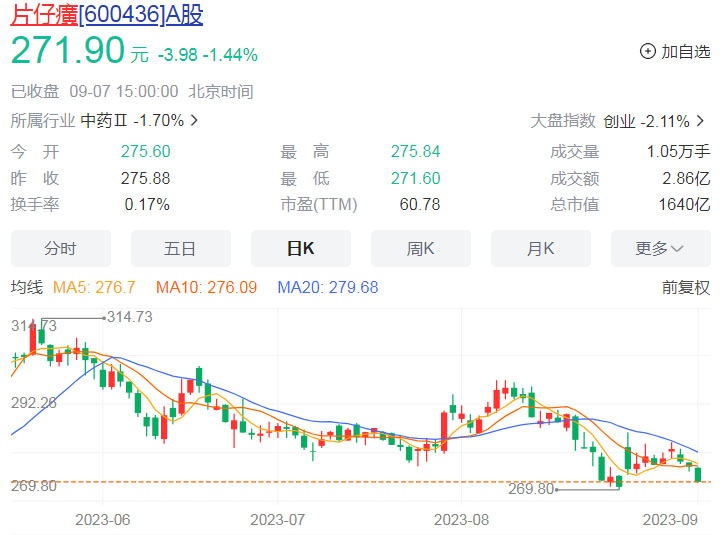The height and width of the screenshot is (535, 723).
Task: Click the MA10: 276.09 indicator label
Action: click(x=206, y=287)
